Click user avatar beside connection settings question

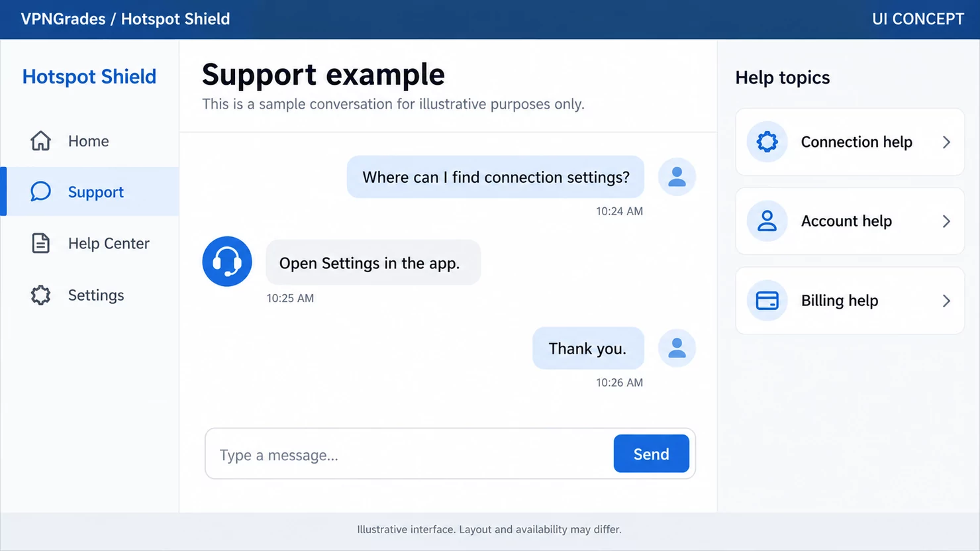click(677, 177)
